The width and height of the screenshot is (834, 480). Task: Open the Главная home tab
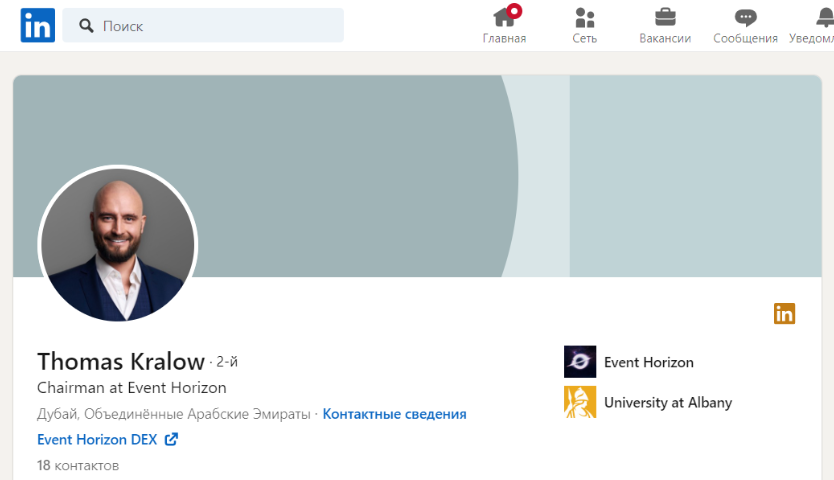tap(504, 25)
